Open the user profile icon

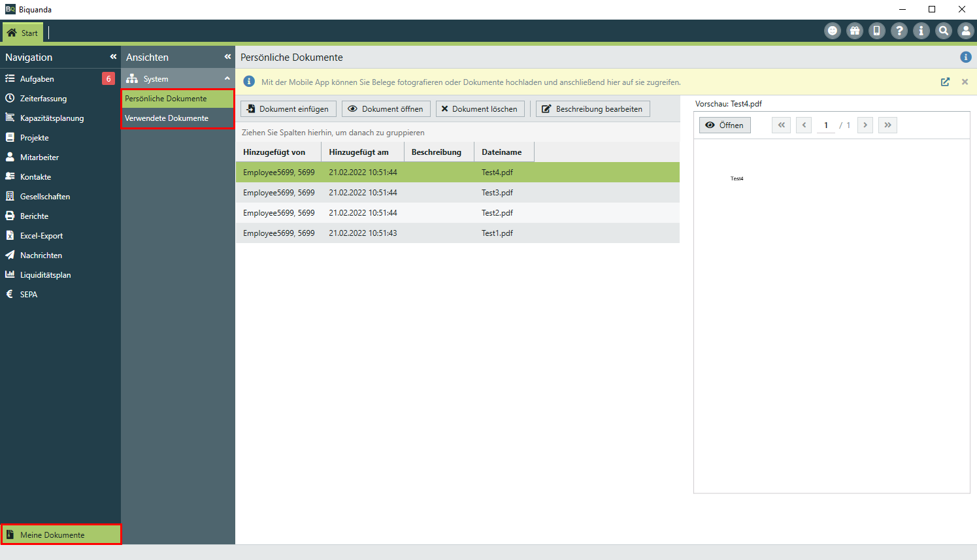[966, 31]
